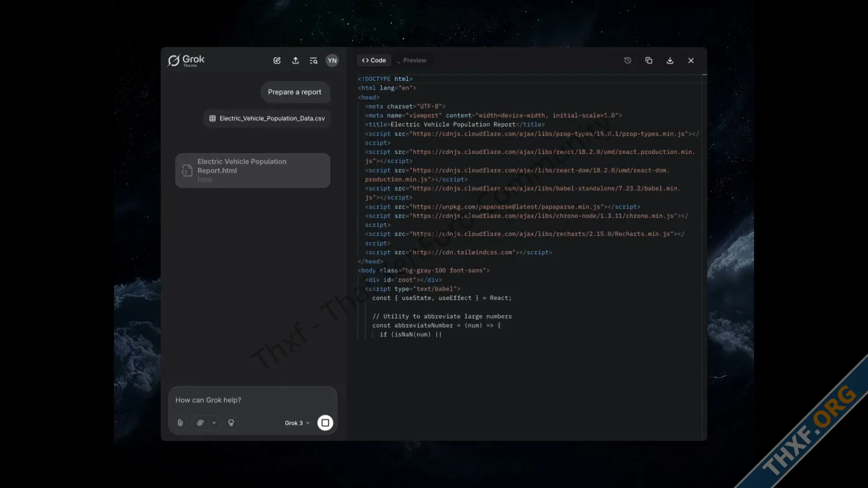Toggle the DeepSearch icon button
Viewport: 868px width, 488px height.
click(200, 423)
